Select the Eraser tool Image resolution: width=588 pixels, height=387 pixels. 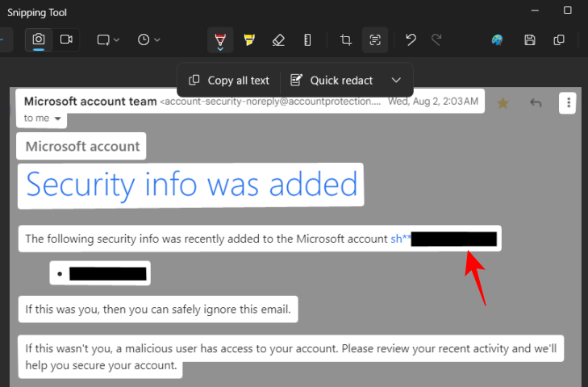tap(278, 40)
